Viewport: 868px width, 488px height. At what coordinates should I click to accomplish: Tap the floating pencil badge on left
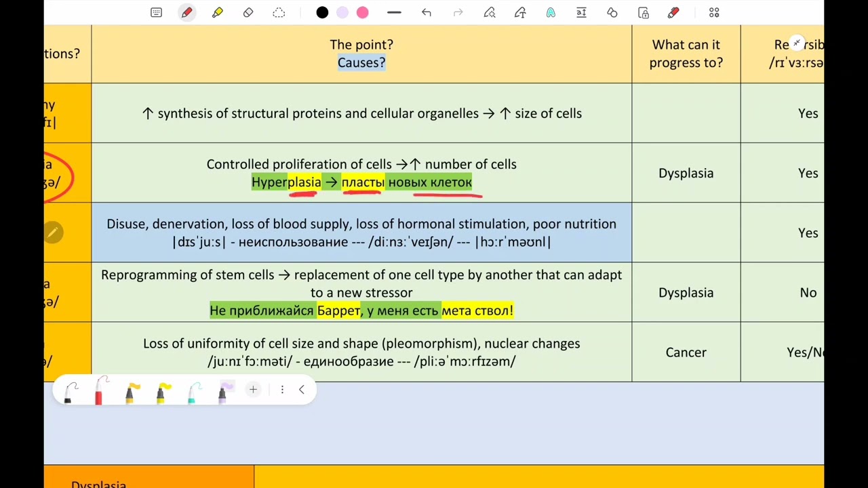(x=52, y=232)
